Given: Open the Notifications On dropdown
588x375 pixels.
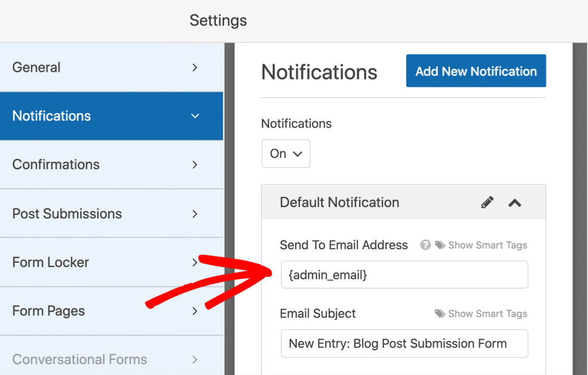Looking at the screenshot, I should pos(286,153).
